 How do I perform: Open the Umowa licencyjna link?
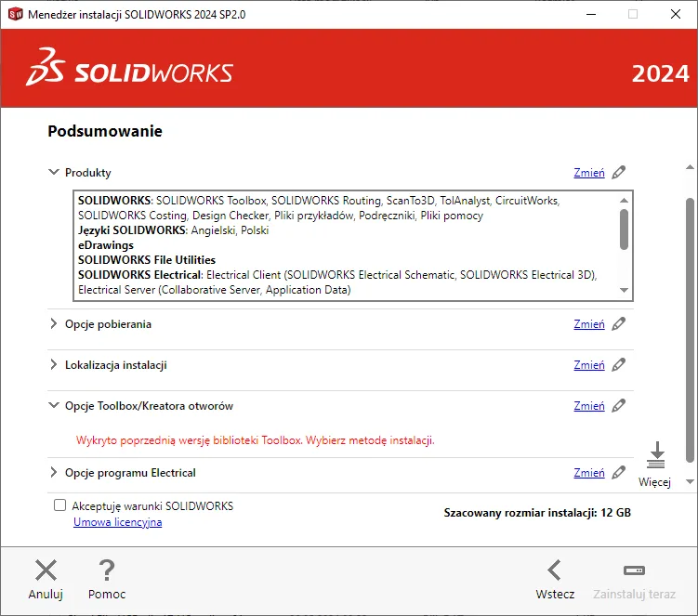pos(117,522)
